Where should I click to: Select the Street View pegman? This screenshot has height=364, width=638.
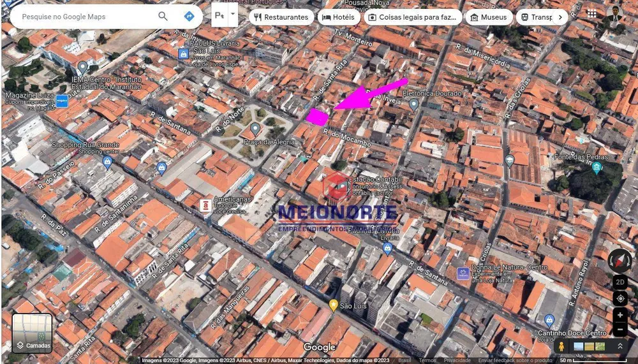[x=561, y=347]
